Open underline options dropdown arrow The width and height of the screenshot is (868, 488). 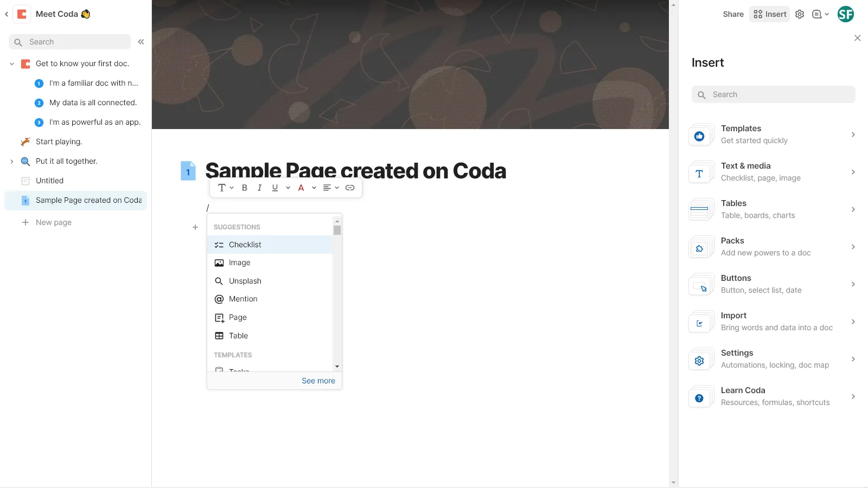(288, 188)
